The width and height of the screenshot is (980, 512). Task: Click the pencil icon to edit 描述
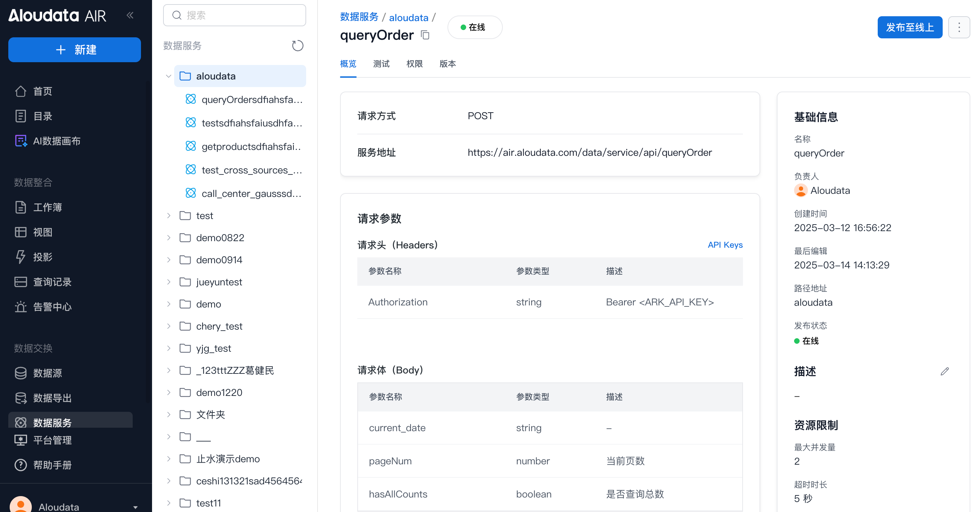pos(945,371)
